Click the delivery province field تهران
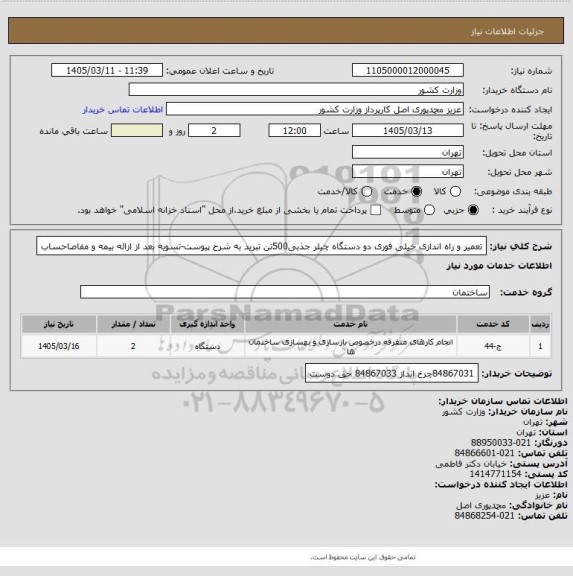Viewport: 573px width, 576px height. [x=408, y=152]
